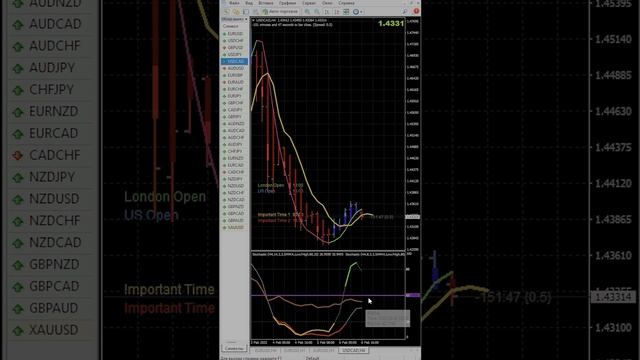This screenshot has width=640, height=360.
Task: Select GBPJPY in the small center Market Watch
Action: point(234,117)
